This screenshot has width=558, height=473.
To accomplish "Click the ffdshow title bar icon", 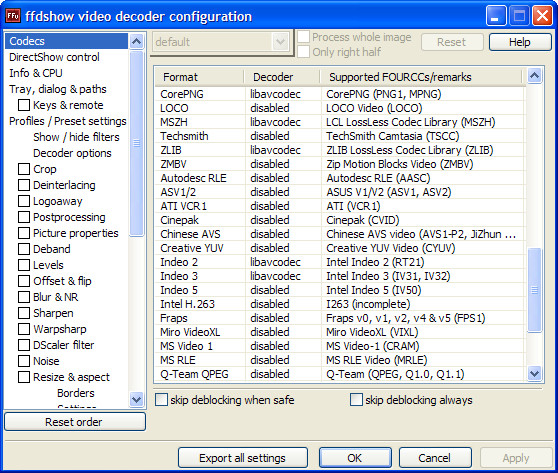I will tap(13, 16).
